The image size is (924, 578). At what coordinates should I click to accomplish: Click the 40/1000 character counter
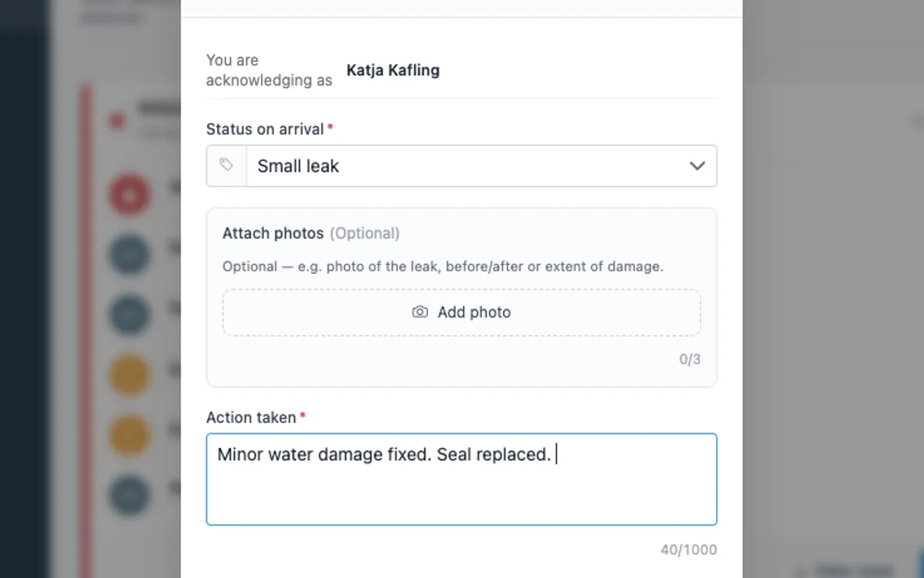pyautogui.click(x=688, y=549)
